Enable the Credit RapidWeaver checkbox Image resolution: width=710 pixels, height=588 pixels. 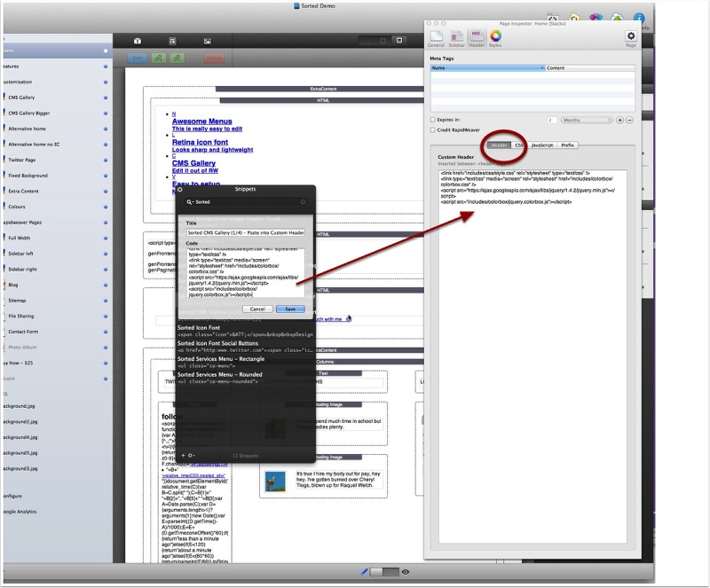pos(432,129)
